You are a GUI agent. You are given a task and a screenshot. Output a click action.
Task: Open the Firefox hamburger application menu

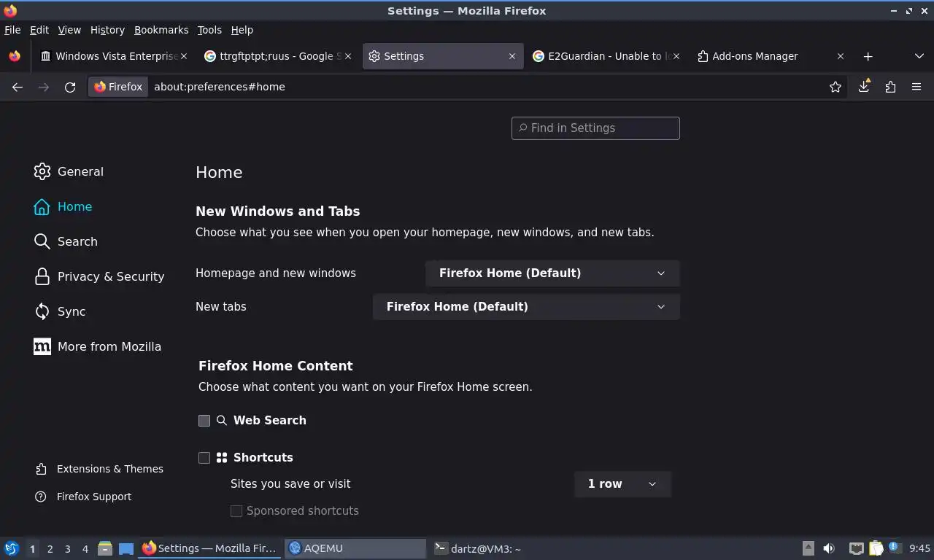click(x=916, y=87)
